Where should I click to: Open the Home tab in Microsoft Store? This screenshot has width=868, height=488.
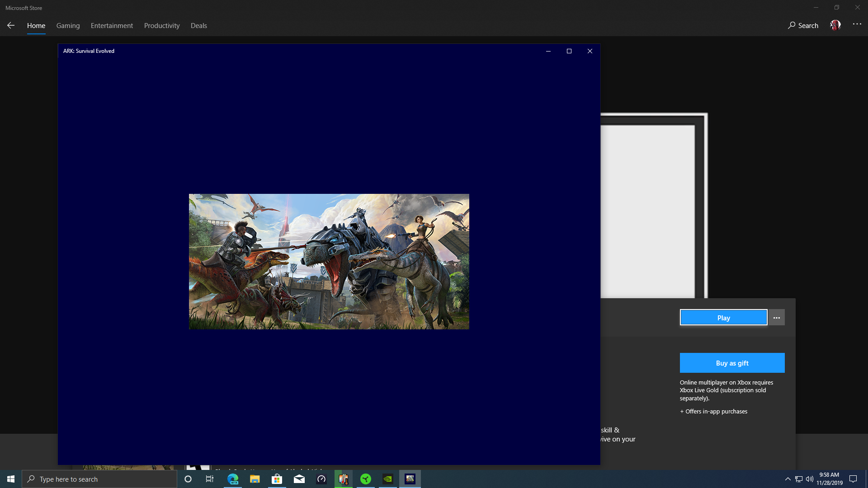pos(36,26)
